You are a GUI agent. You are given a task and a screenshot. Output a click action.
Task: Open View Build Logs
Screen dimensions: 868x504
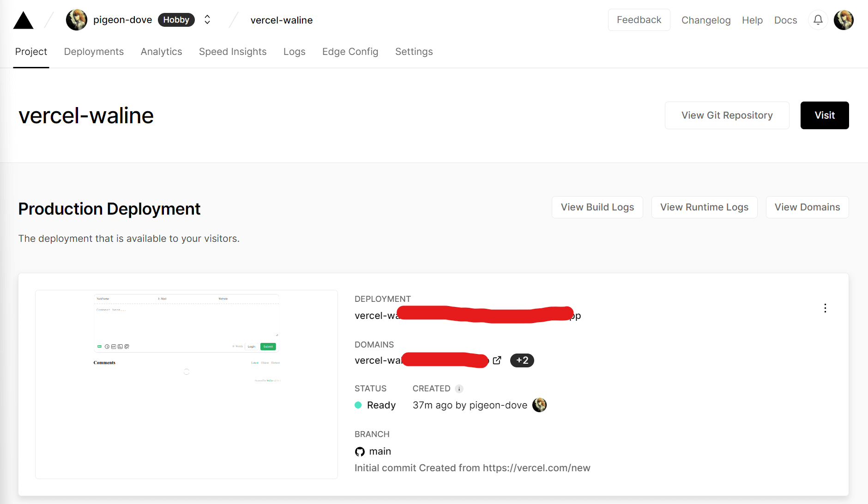point(597,207)
